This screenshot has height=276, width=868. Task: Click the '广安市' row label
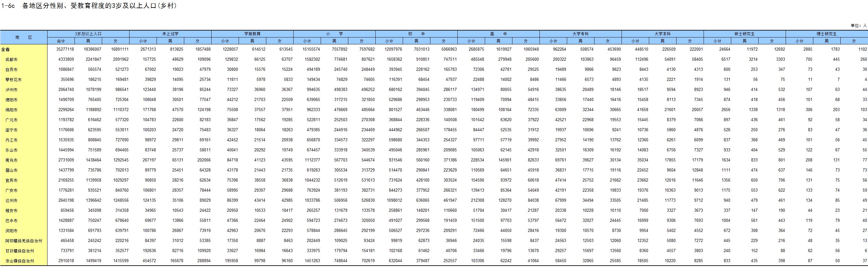click(11, 190)
